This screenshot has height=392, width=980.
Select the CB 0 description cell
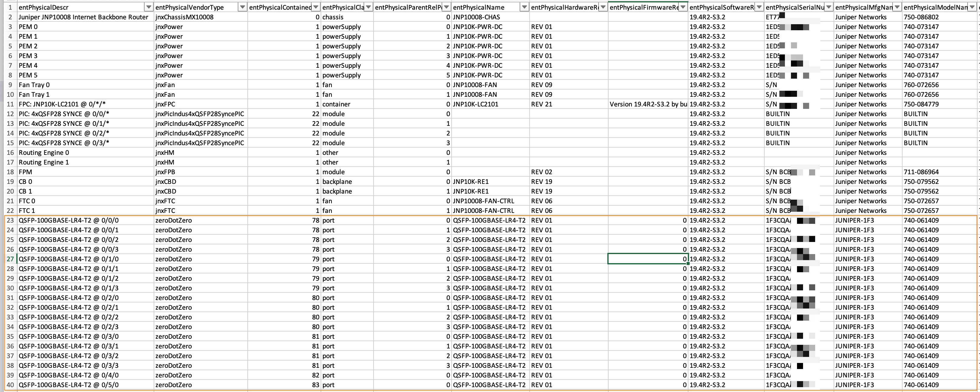tap(85, 181)
